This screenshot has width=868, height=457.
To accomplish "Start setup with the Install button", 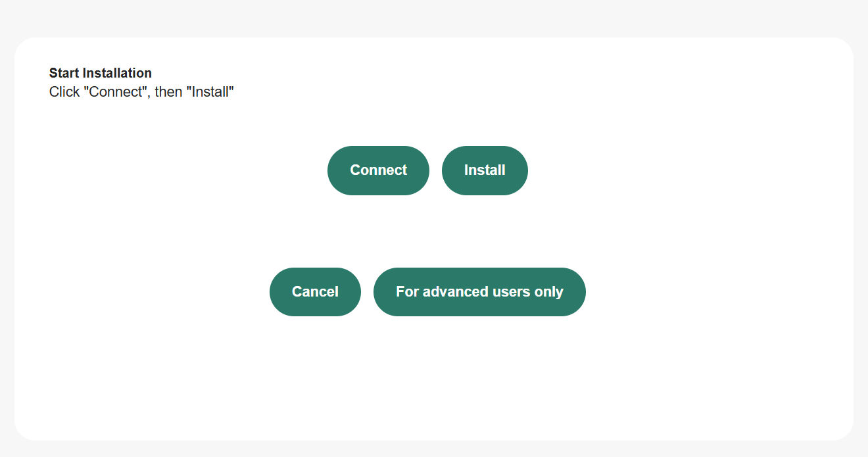I will (x=485, y=170).
